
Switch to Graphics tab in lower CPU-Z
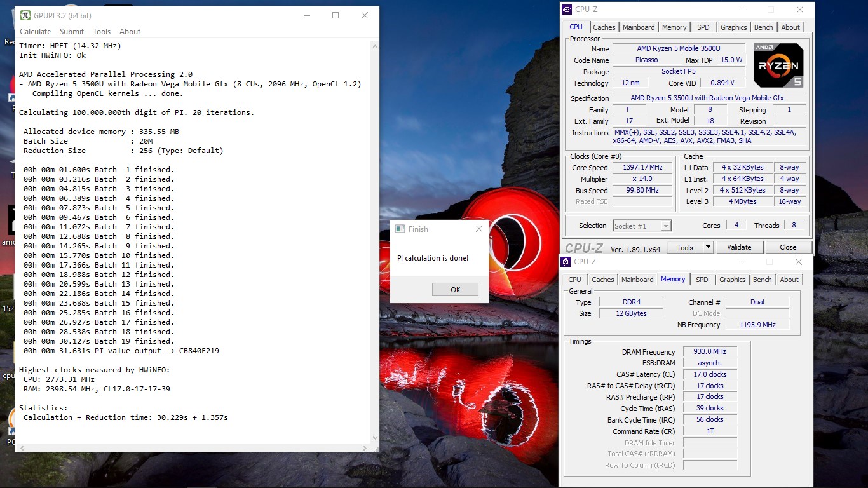pyautogui.click(x=732, y=280)
